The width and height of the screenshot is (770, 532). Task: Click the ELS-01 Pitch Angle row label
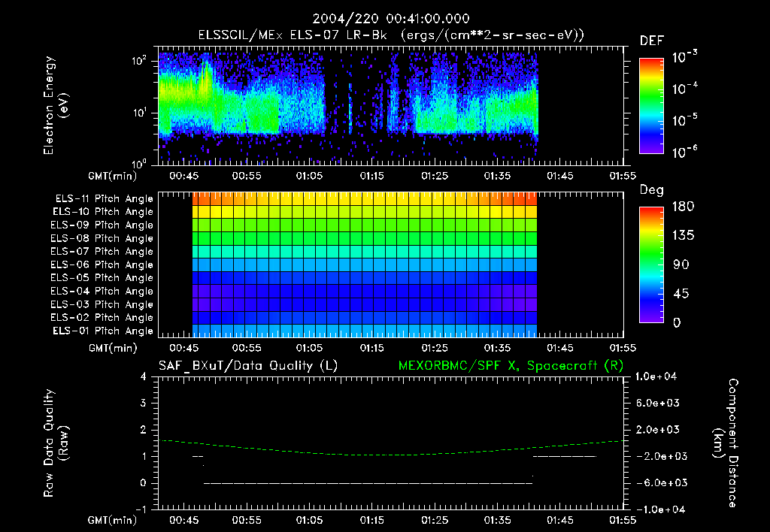[102, 331]
